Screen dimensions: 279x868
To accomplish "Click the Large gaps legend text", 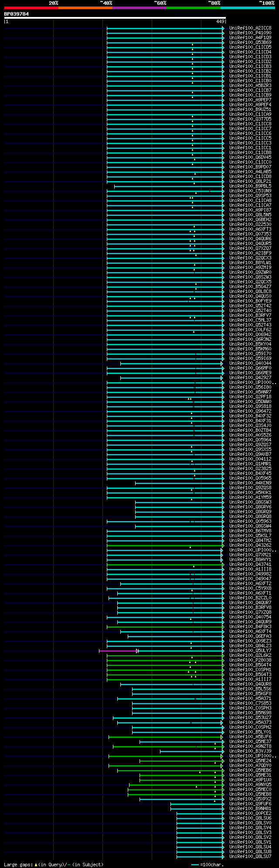I will tap(54, 864).
